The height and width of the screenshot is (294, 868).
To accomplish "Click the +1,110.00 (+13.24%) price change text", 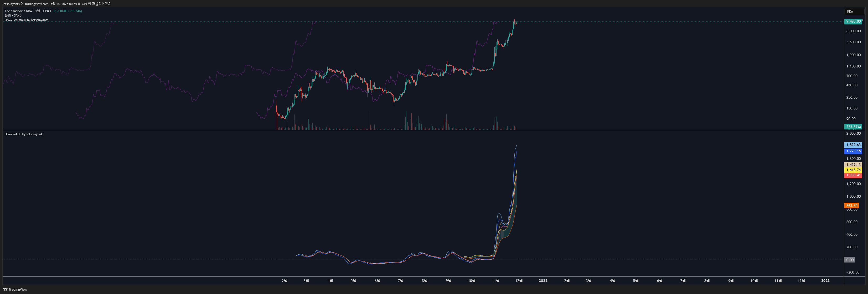I will coord(68,11).
